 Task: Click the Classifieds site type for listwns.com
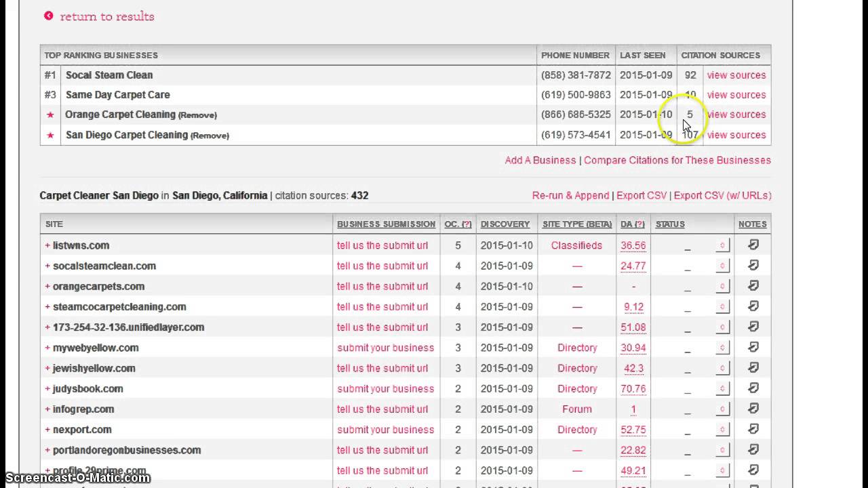click(576, 245)
